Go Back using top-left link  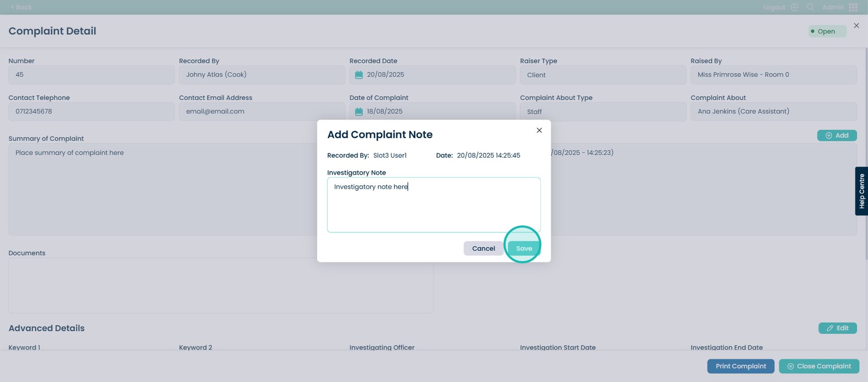coord(21,7)
